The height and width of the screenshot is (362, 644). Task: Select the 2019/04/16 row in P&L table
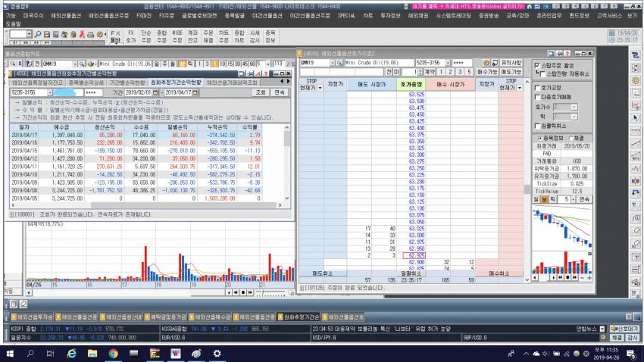(x=136, y=143)
